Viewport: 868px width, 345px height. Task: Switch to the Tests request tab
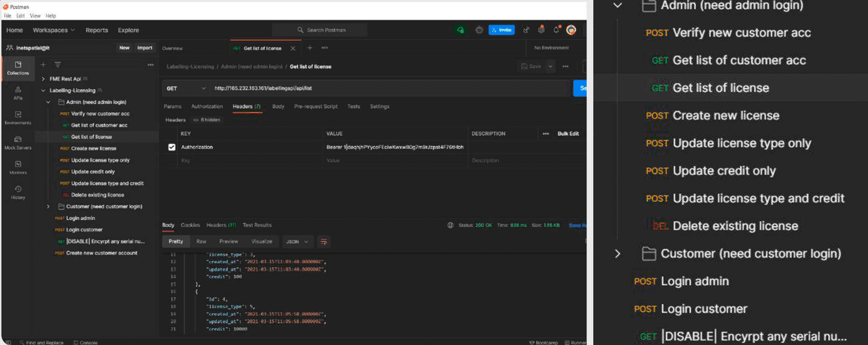354,106
